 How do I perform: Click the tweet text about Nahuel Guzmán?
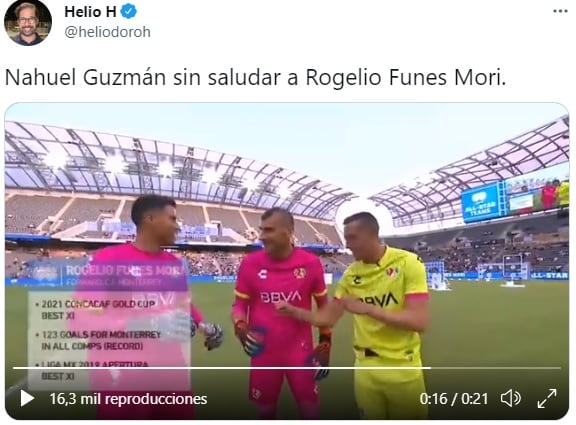click(x=255, y=78)
